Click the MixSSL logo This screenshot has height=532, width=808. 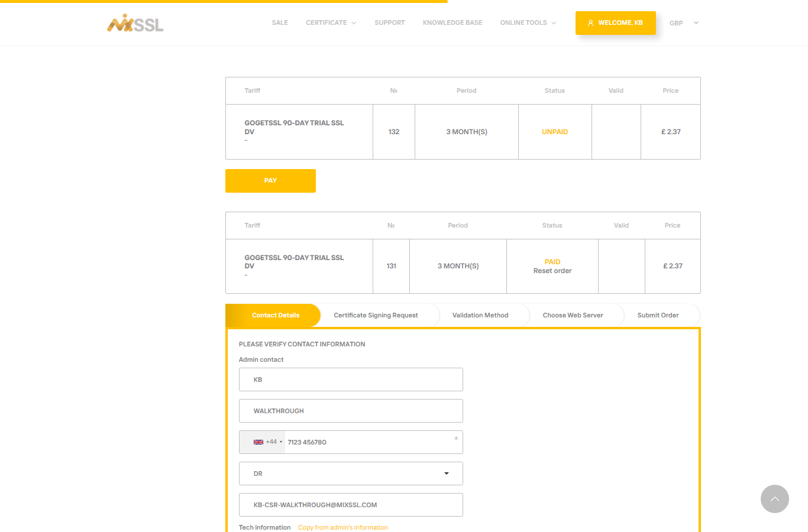click(135, 23)
